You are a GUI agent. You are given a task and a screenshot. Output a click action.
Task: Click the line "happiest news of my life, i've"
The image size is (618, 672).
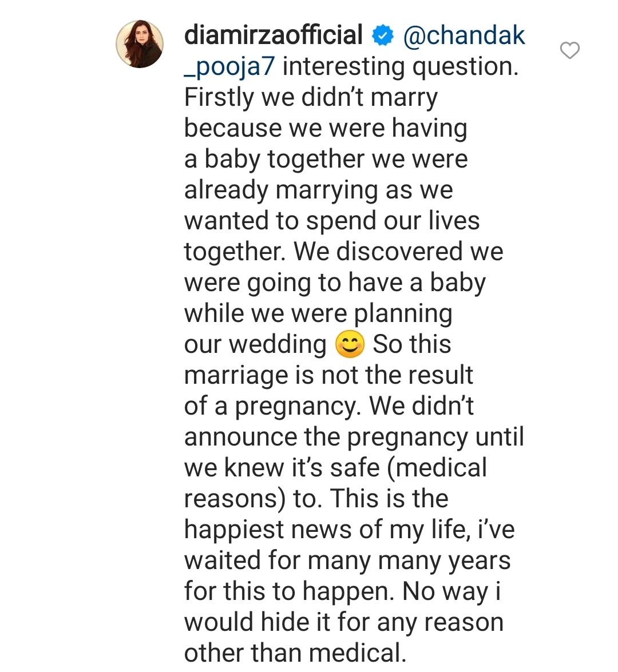coord(349,530)
